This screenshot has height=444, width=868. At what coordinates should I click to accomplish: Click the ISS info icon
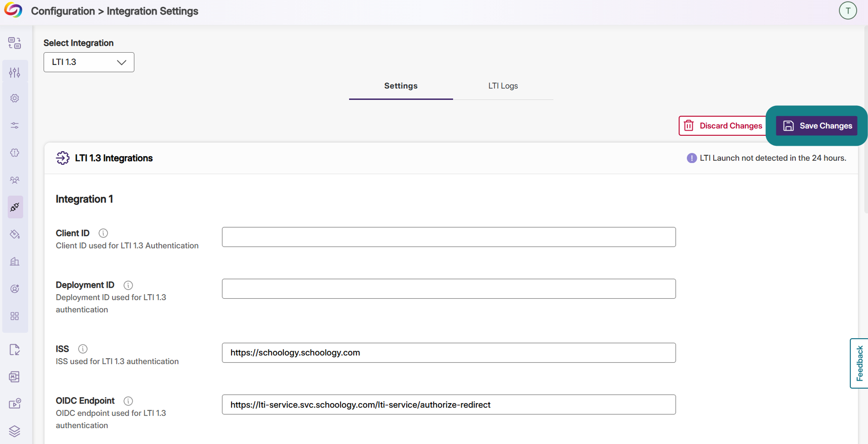point(83,349)
